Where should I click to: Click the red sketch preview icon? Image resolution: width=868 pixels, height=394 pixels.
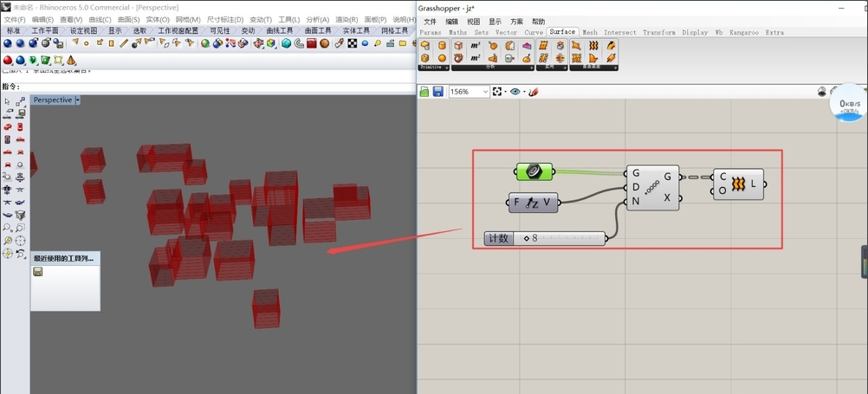click(x=534, y=92)
